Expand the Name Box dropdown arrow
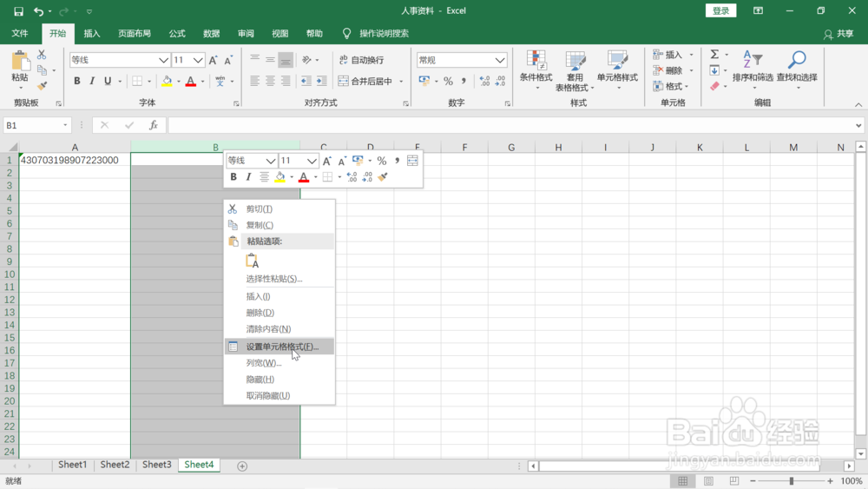The height and width of the screenshot is (489, 868). pos(65,125)
